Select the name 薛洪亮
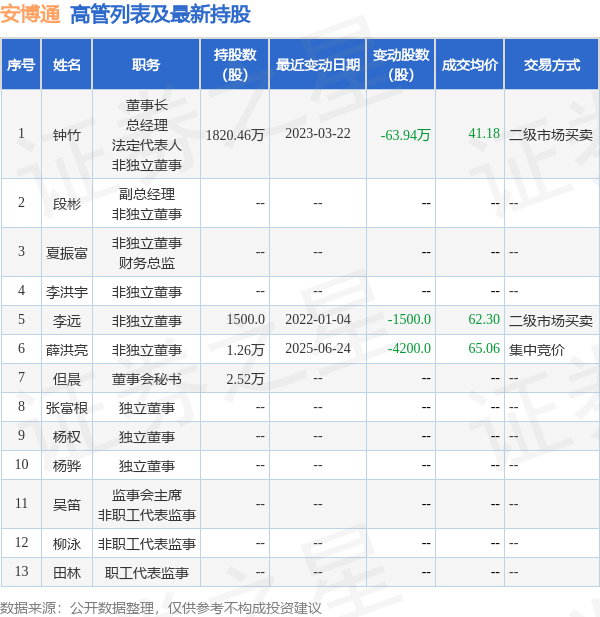Viewport: 600px width, 617px height. (x=67, y=350)
